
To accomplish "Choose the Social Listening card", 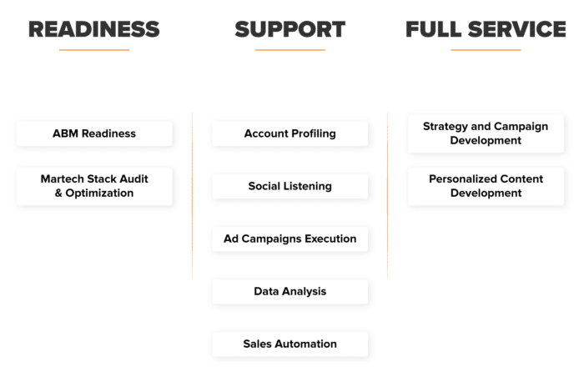I will [x=289, y=186].
